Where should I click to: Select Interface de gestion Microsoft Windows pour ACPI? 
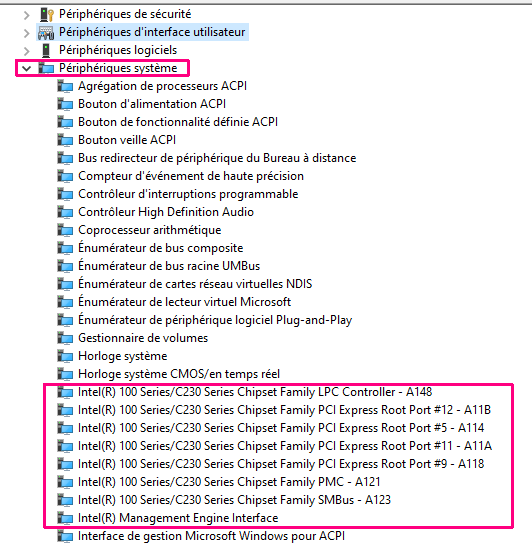[x=211, y=536]
